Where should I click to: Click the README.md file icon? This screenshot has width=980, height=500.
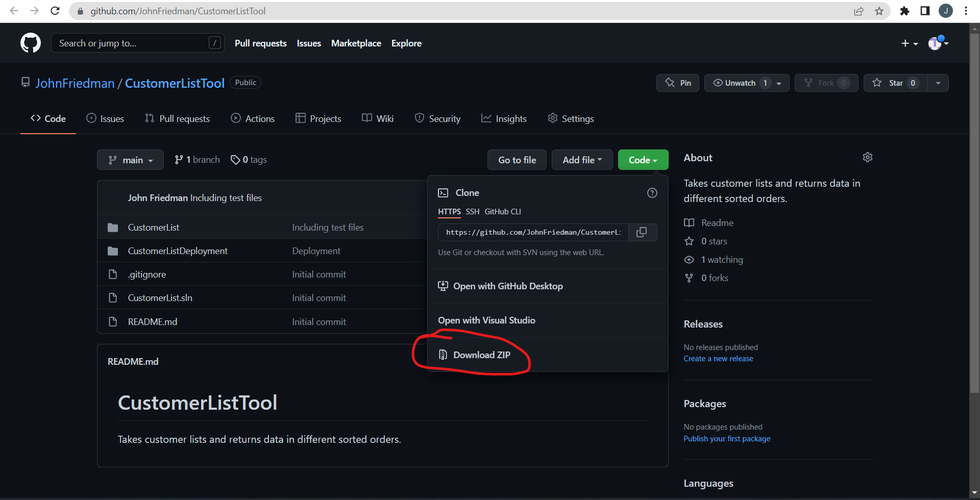[113, 321]
